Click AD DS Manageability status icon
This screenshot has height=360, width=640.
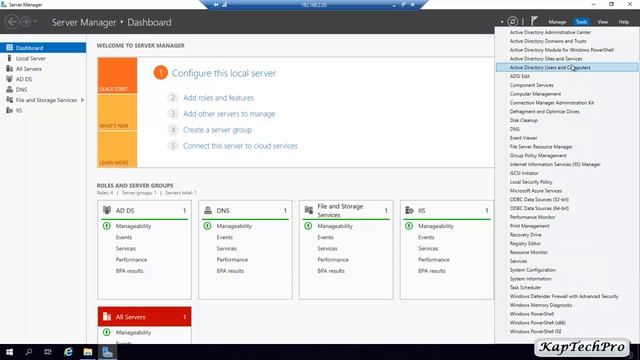107,226
